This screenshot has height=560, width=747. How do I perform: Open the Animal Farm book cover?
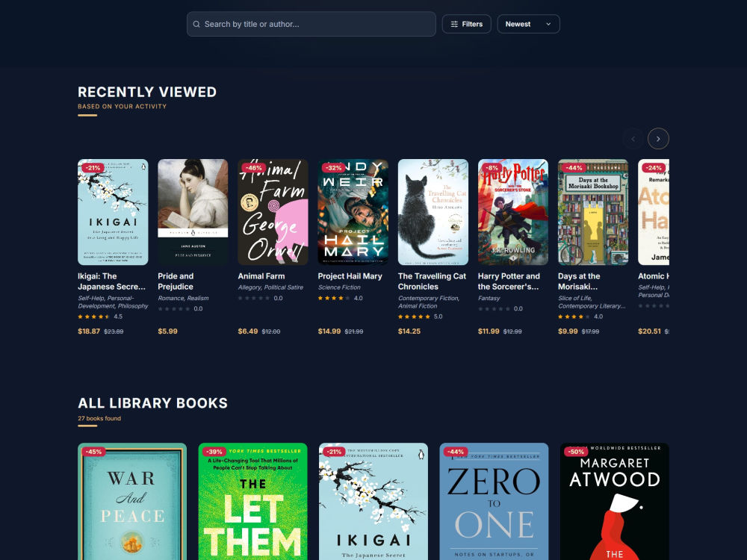(273, 212)
